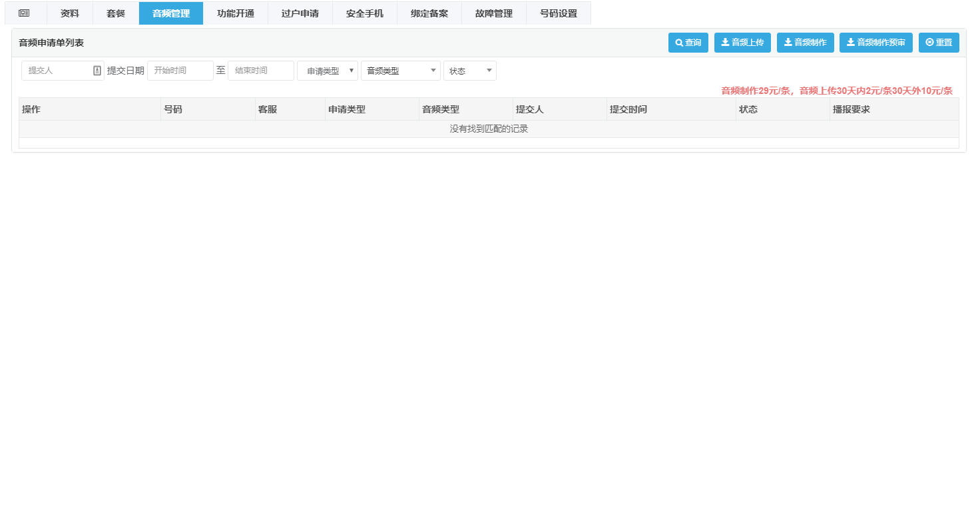Go to the 过户申请 tab
This screenshot has width=980, height=513.
tap(300, 13)
